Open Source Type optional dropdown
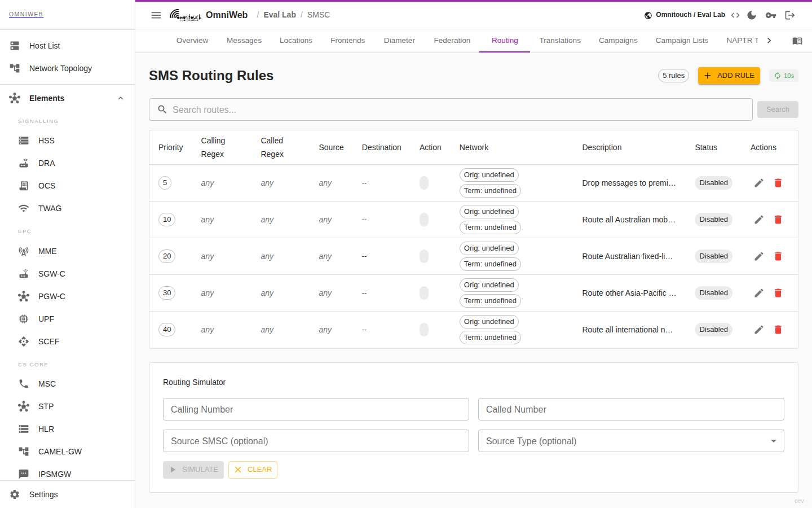The height and width of the screenshot is (508, 812). coord(631,441)
